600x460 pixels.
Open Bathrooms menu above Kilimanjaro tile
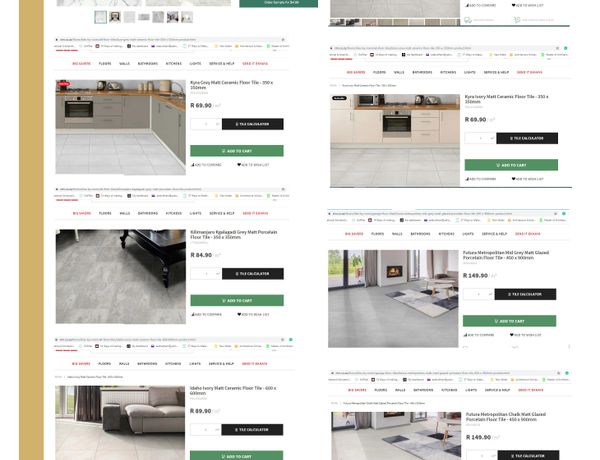pyautogui.click(x=148, y=213)
